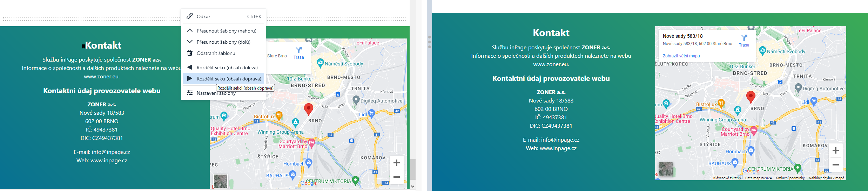The width and height of the screenshot is (868, 191).
Task: Click the red location pin on right map
Action: [751, 97]
